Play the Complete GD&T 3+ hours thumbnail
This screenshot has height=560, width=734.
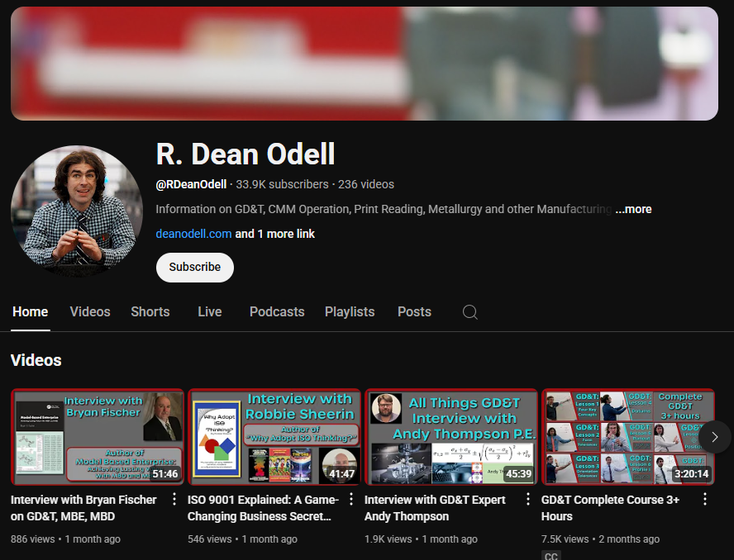click(628, 437)
